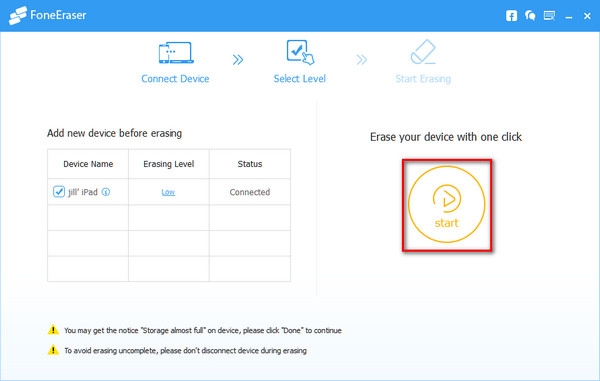The width and height of the screenshot is (600, 381).
Task: Click the Connected status cell
Action: pyautogui.click(x=250, y=192)
